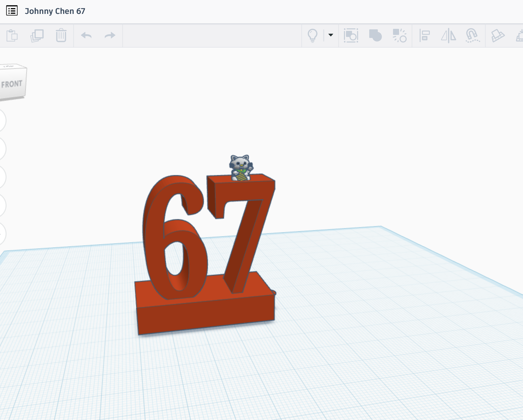Click the Union group solid icon
The height and width of the screenshot is (420, 523).
(x=375, y=35)
